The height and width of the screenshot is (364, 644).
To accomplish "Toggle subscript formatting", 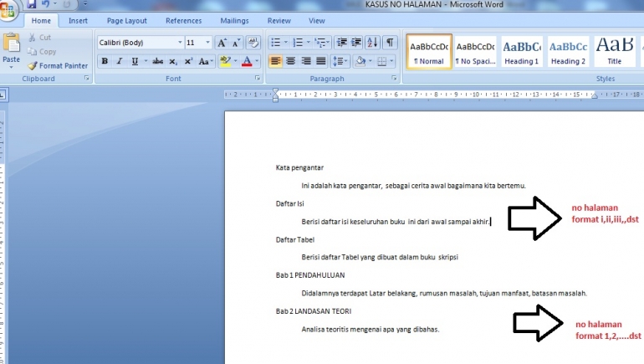I will click(x=173, y=61).
